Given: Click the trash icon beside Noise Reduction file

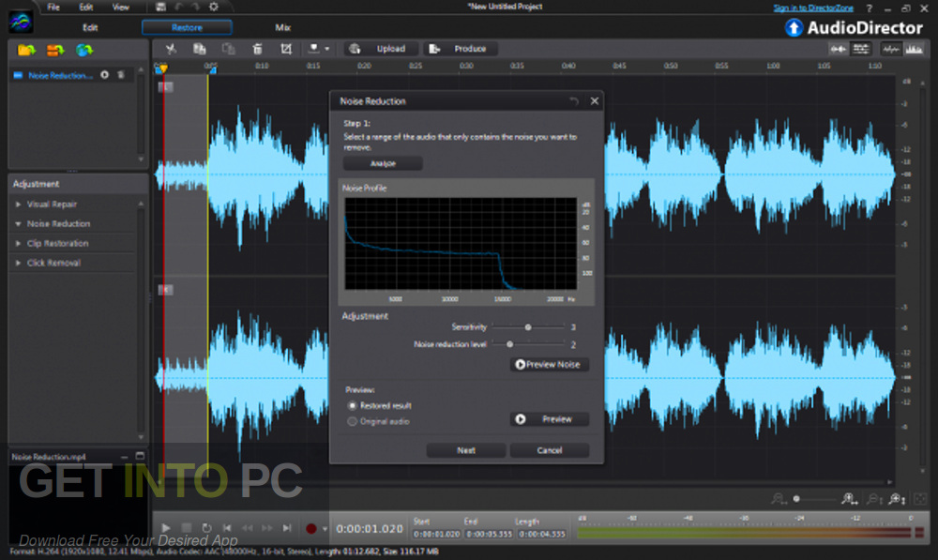Looking at the screenshot, I should tap(121, 75).
